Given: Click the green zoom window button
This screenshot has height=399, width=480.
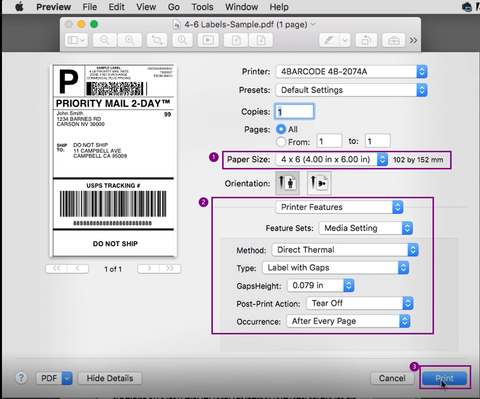Looking at the screenshot, I should pyautogui.click(x=94, y=24).
